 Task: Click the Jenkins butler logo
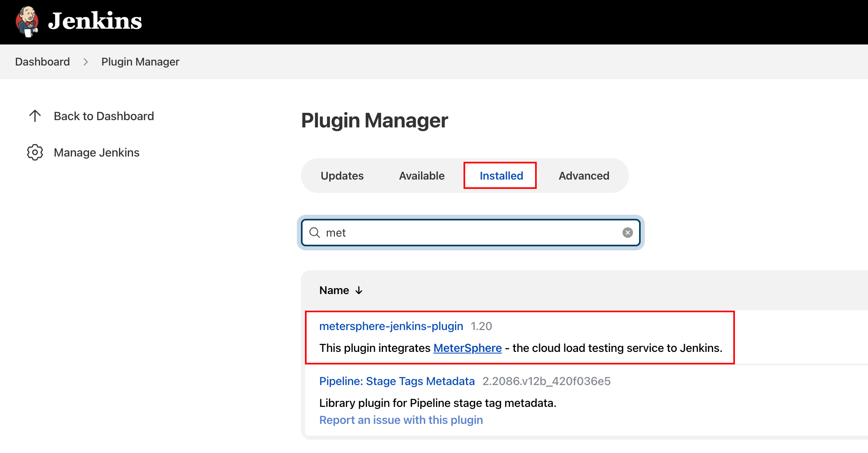point(27,21)
